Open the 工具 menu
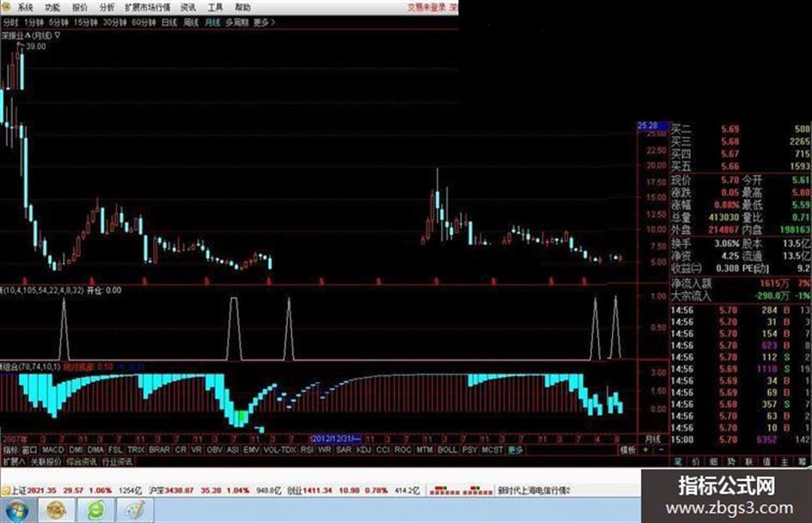812x523 pixels. (215, 7)
